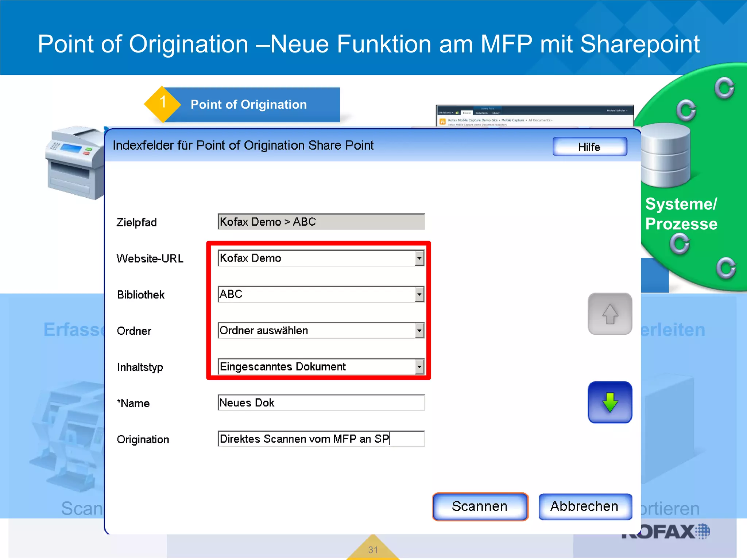Start scanning with the Scannen button
747x560 pixels.
(x=480, y=506)
